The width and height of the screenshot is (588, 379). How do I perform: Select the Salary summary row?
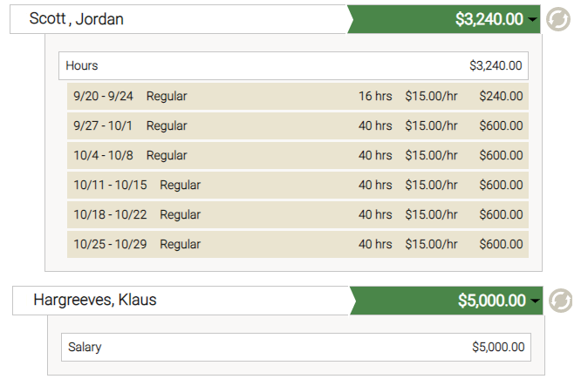(x=297, y=347)
